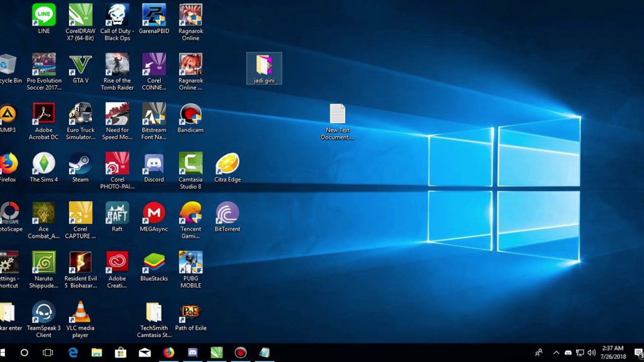The height and width of the screenshot is (362, 644).
Task: Select the Corel CAPTURE desktop icon
Action: click(x=80, y=220)
